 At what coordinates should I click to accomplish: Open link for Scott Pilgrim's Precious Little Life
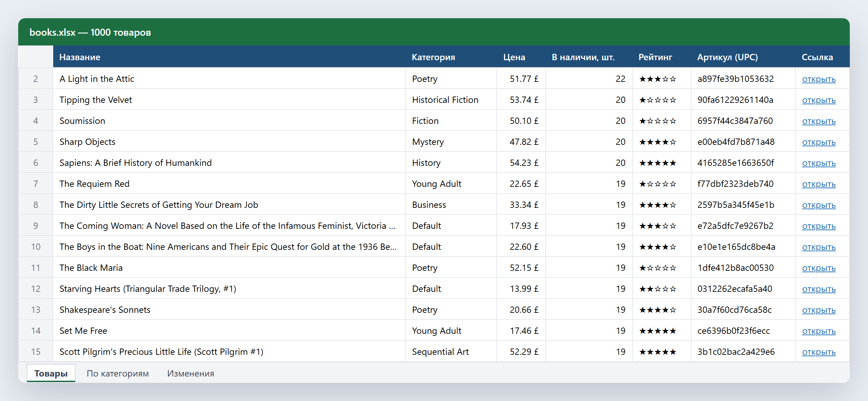[x=819, y=352]
